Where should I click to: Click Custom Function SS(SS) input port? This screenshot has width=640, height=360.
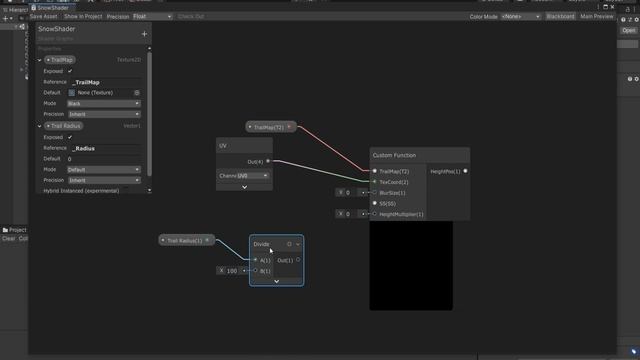pos(375,203)
